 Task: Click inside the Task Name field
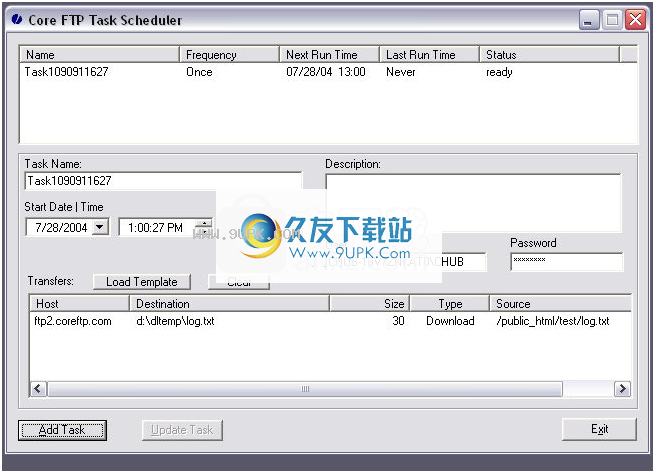(x=163, y=181)
